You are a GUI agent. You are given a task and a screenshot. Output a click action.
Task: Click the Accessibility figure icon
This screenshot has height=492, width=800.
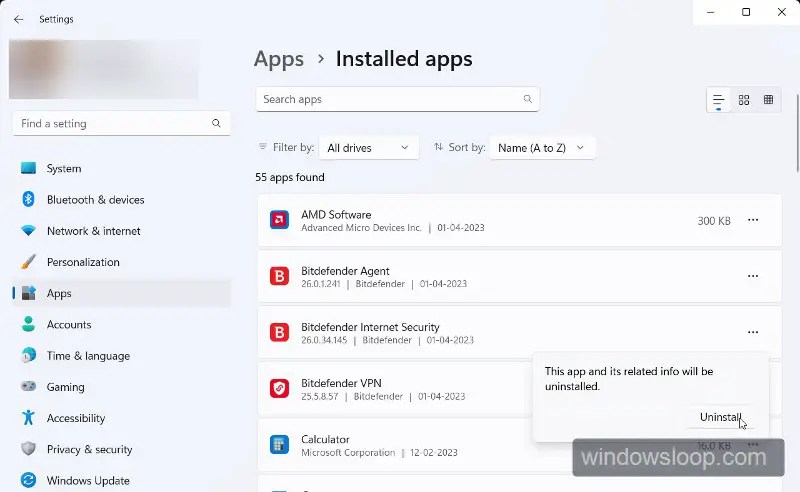(29, 417)
